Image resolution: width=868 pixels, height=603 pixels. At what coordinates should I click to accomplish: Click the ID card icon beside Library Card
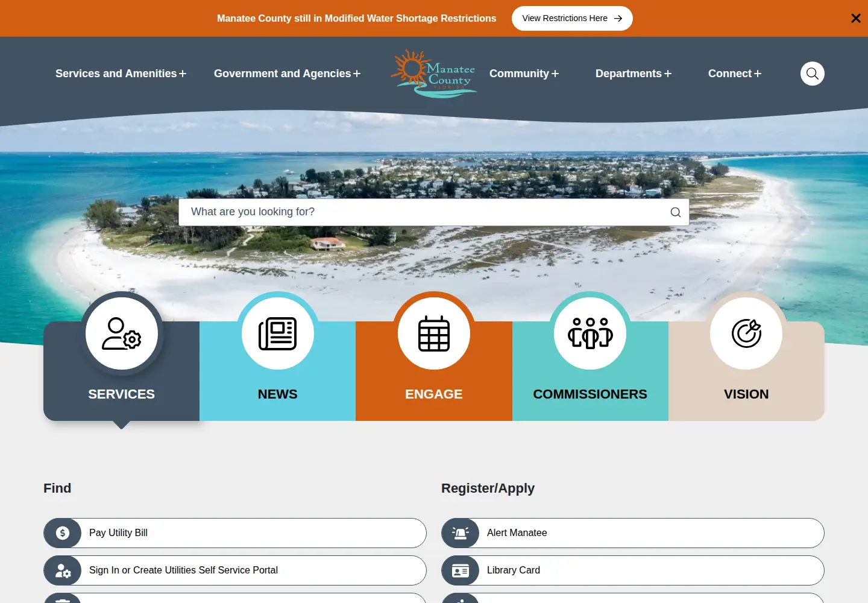[461, 570]
